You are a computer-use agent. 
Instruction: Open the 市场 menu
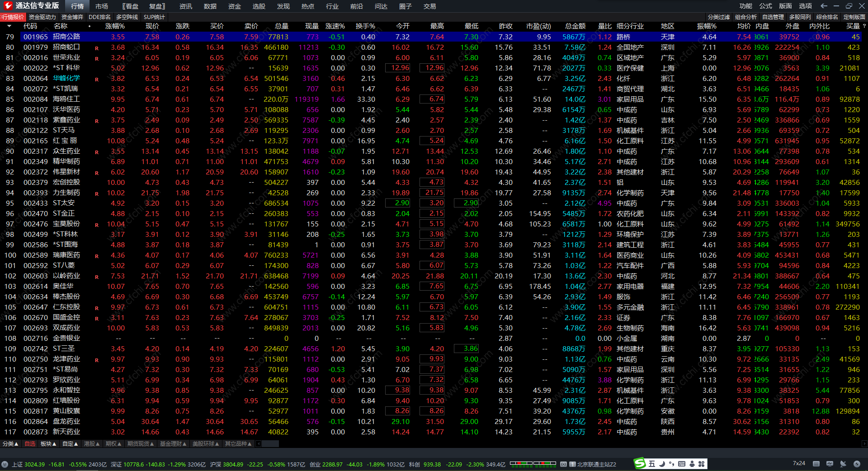(x=102, y=6)
